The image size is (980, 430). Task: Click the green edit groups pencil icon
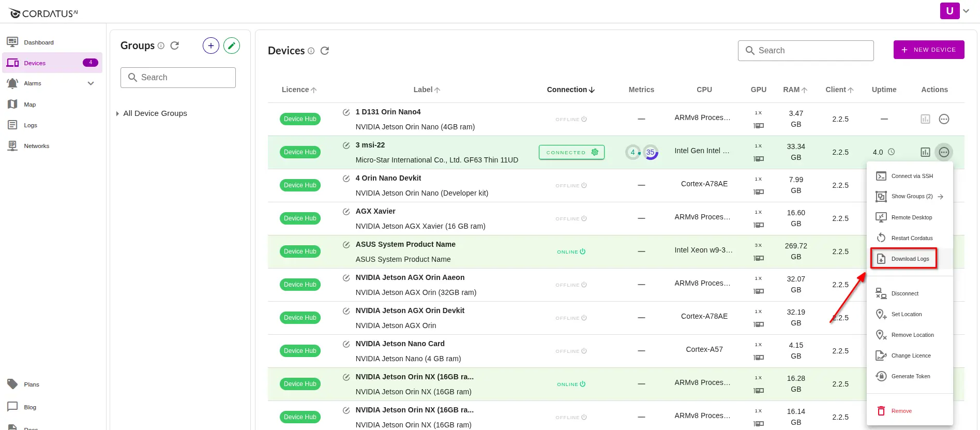232,46
